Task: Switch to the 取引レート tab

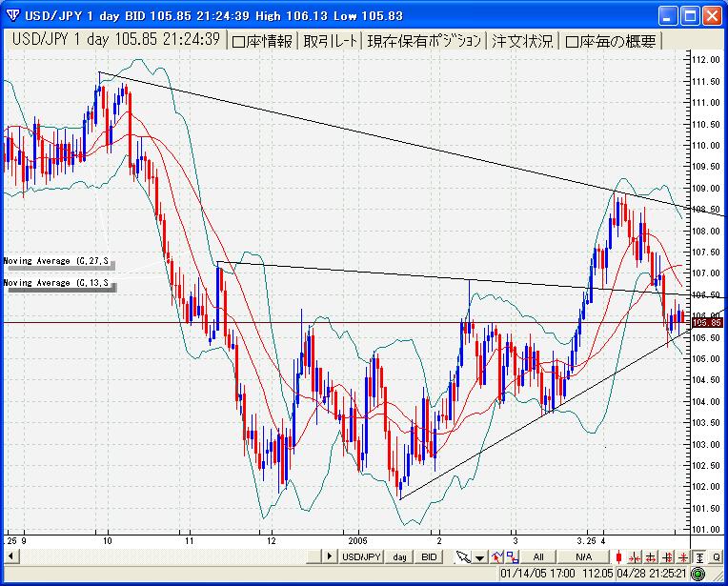Action: 331,41
